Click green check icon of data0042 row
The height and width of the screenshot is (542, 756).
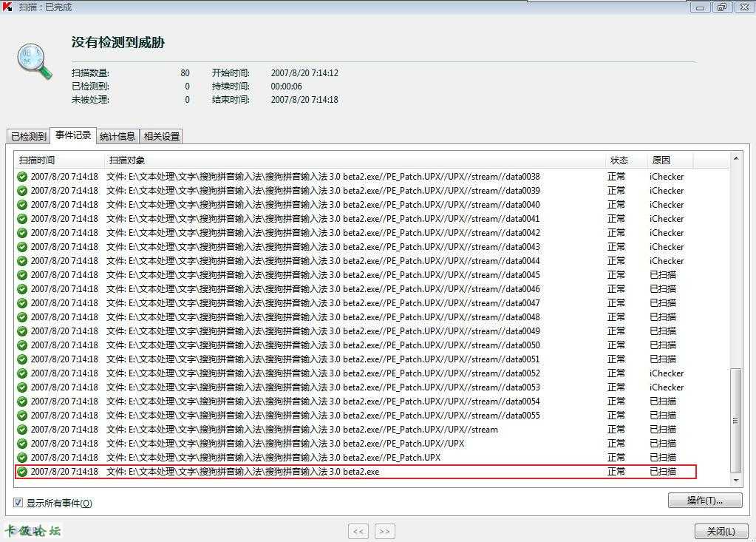click(x=22, y=233)
